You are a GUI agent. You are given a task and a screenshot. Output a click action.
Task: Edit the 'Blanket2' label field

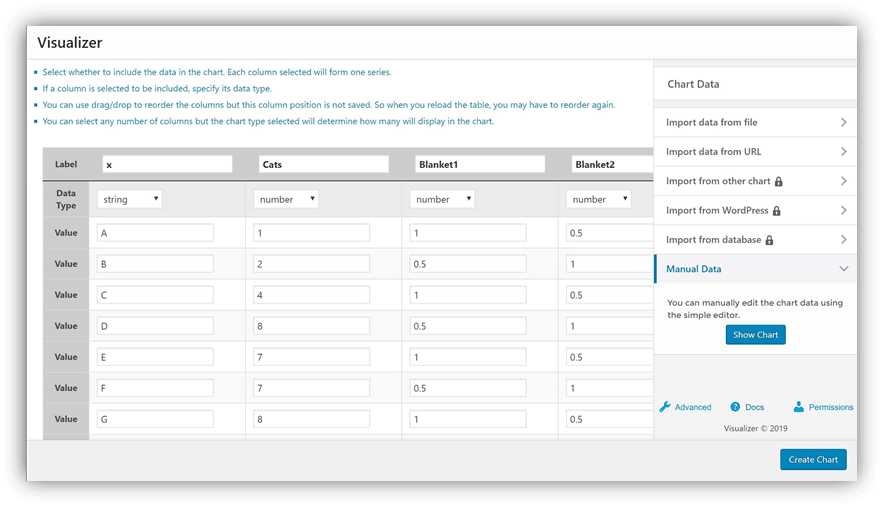612,164
